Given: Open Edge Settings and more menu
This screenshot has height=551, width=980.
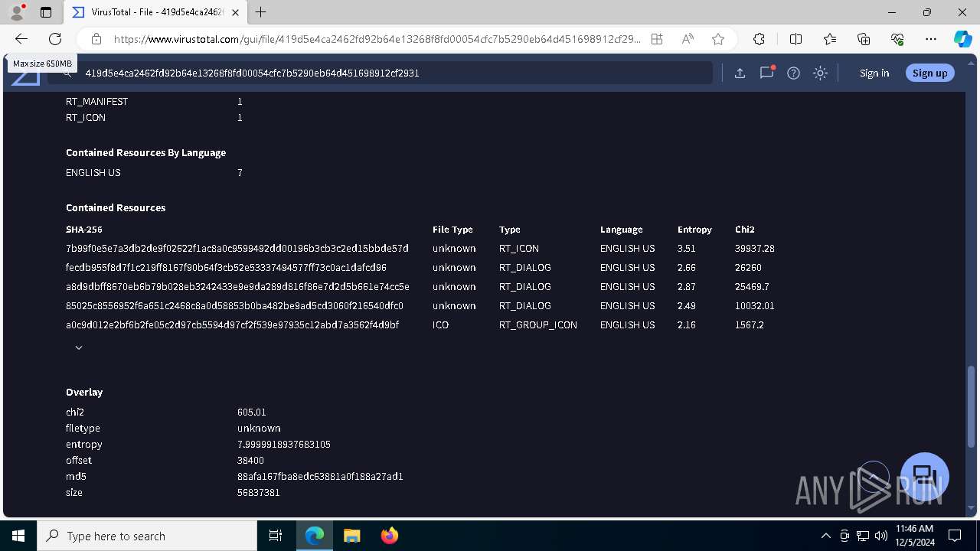Looking at the screenshot, I should click(931, 39).
